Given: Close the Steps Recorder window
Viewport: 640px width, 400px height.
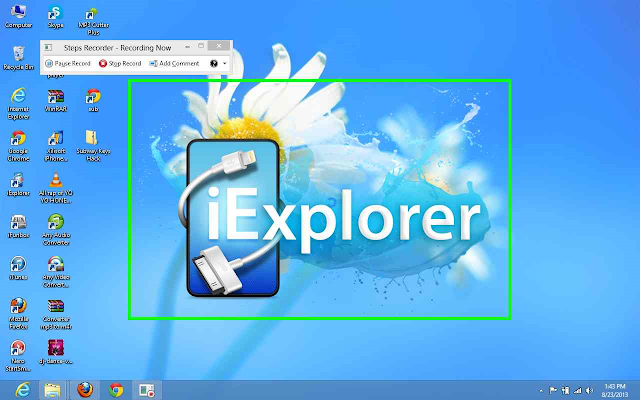Looking at the screenshot, I should pyautogui.click(x=219, y=46).
